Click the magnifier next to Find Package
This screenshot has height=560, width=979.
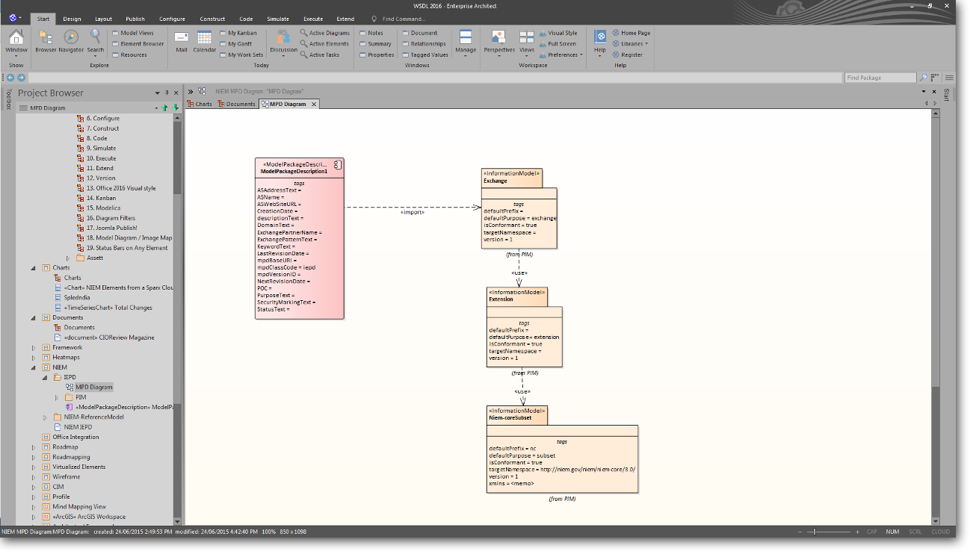pos(924,78)
